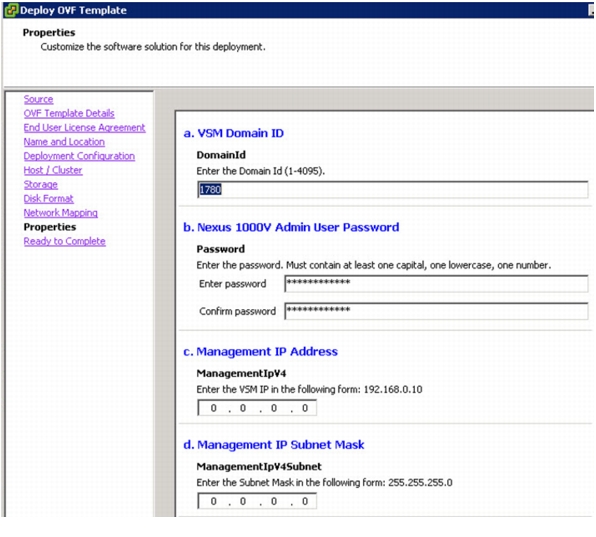This screenshot has height=537, width=596.
Task: Go to Host / Cluster step
Action: (x=53, y=170)
